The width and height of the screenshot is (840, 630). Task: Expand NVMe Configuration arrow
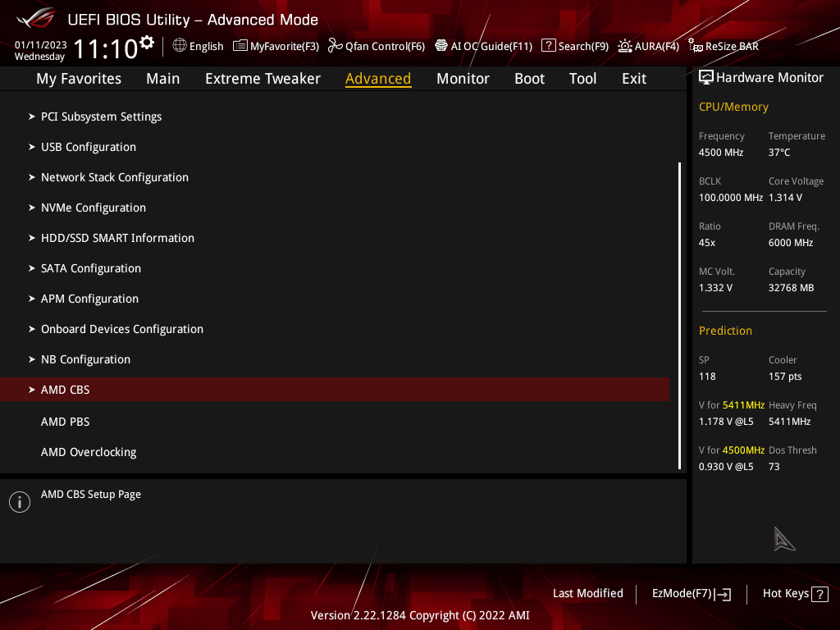32,208
